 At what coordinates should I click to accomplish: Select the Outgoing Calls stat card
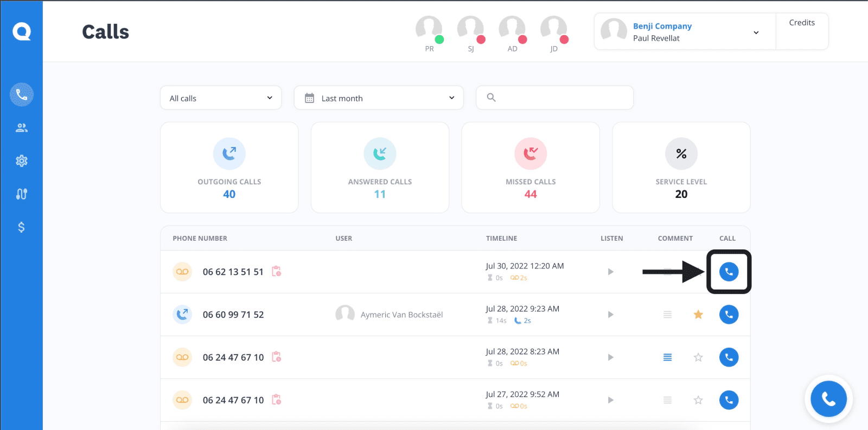[x=229, y=168]
